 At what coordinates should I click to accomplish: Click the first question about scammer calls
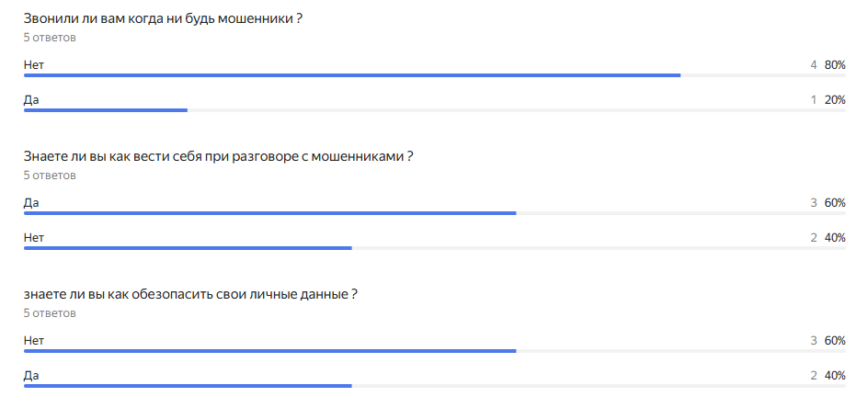164,19
